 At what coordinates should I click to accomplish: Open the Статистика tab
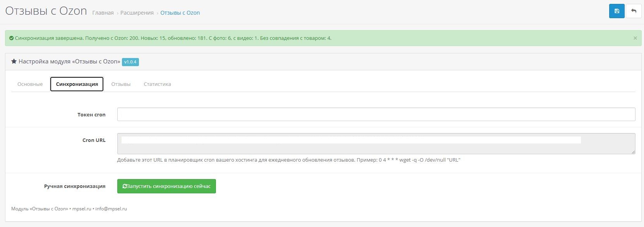tap(157, 84)
